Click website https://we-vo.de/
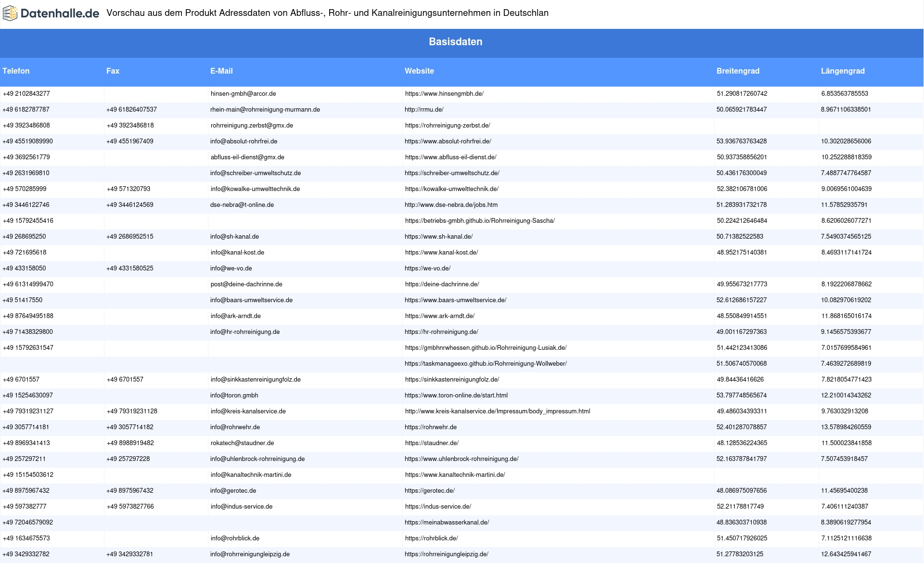Image resolution: width=924 pixels, height=563 pixels. [427, 269]
